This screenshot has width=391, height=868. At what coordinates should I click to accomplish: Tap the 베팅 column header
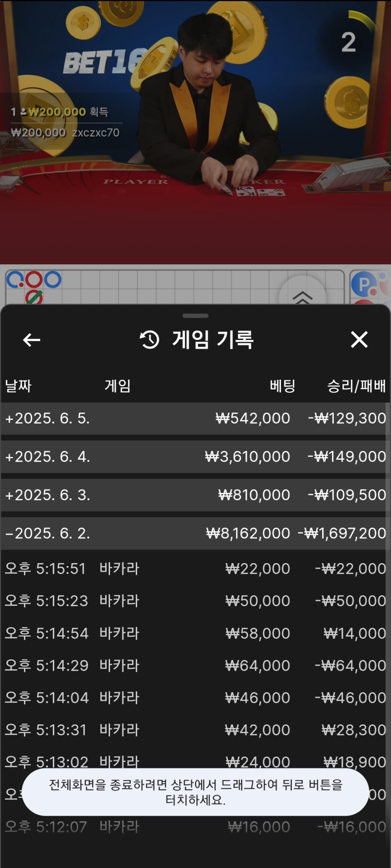click(x=282, y=386)
